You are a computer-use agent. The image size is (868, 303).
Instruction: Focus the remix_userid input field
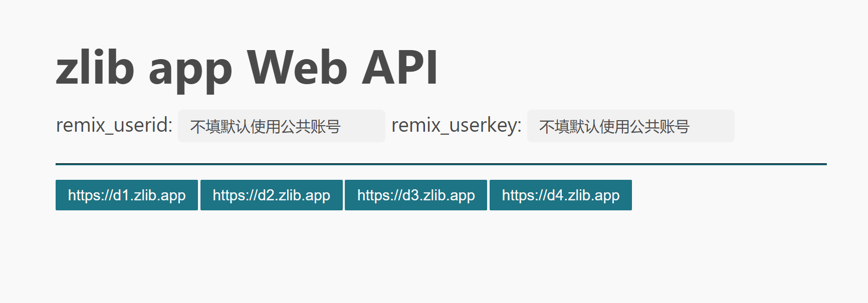[281, 126]
